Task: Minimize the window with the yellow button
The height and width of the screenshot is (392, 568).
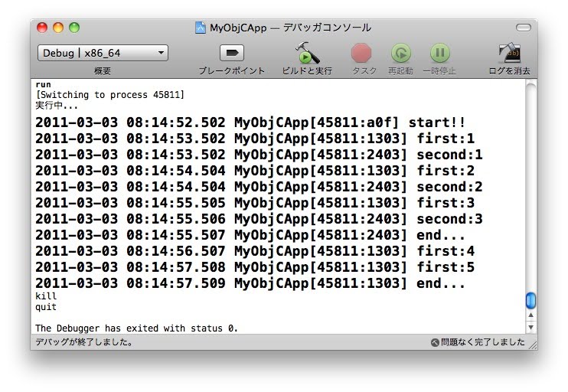Action: click(58, 28)
